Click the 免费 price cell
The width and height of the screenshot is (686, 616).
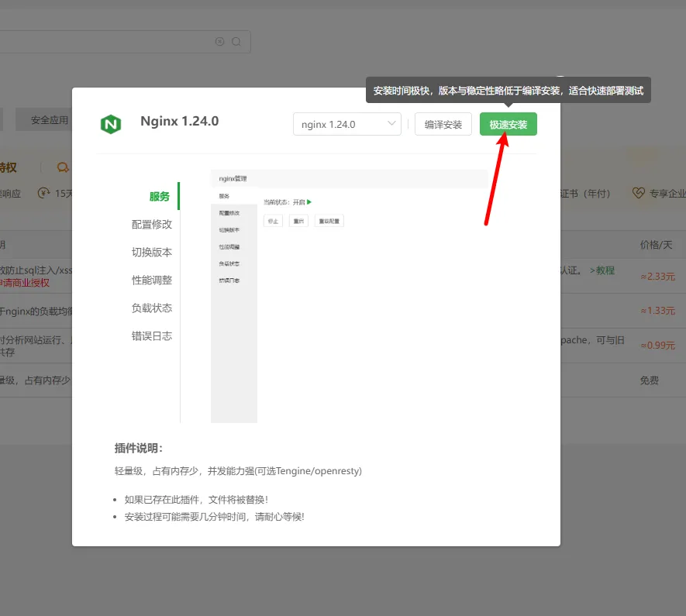[x=650, y=380]
